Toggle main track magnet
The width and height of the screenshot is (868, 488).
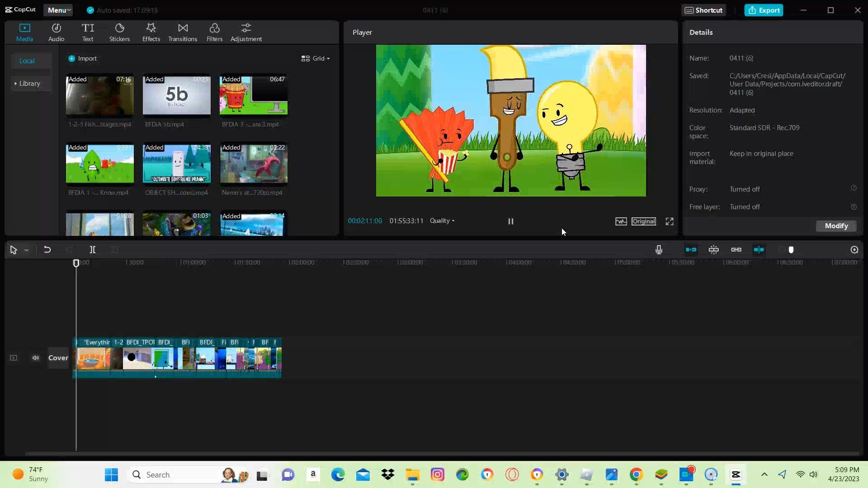pyautogui.click(x=691, y=249)
